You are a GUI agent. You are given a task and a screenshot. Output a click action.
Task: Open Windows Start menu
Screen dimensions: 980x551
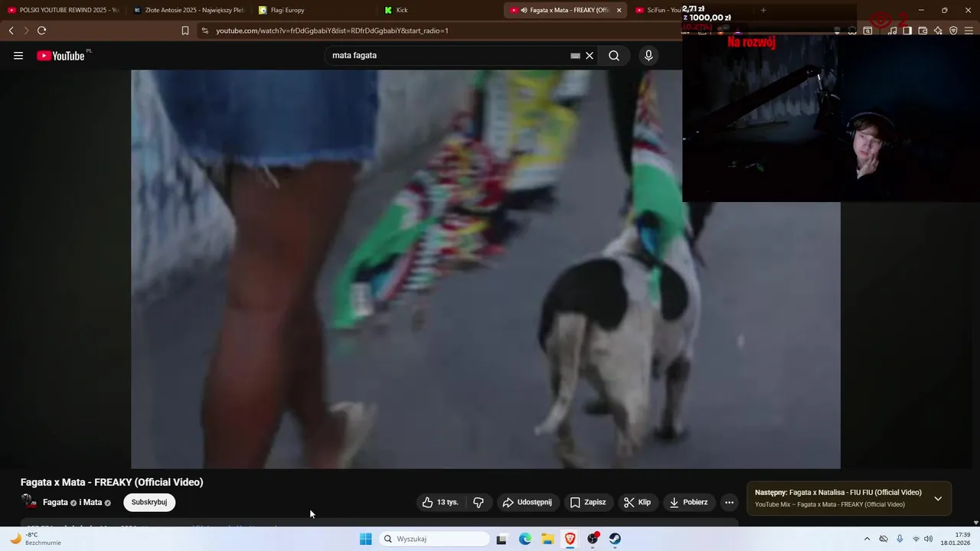pos(366,539)
